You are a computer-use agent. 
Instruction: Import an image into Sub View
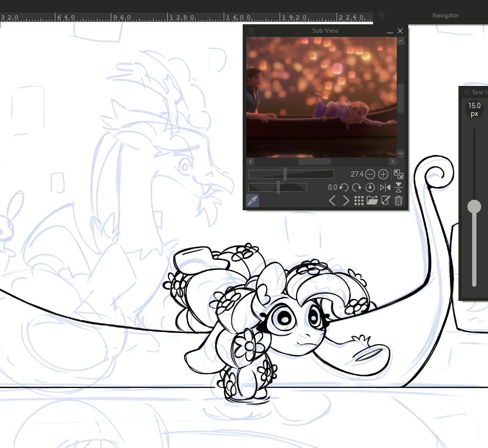click(x=372, y=200)
